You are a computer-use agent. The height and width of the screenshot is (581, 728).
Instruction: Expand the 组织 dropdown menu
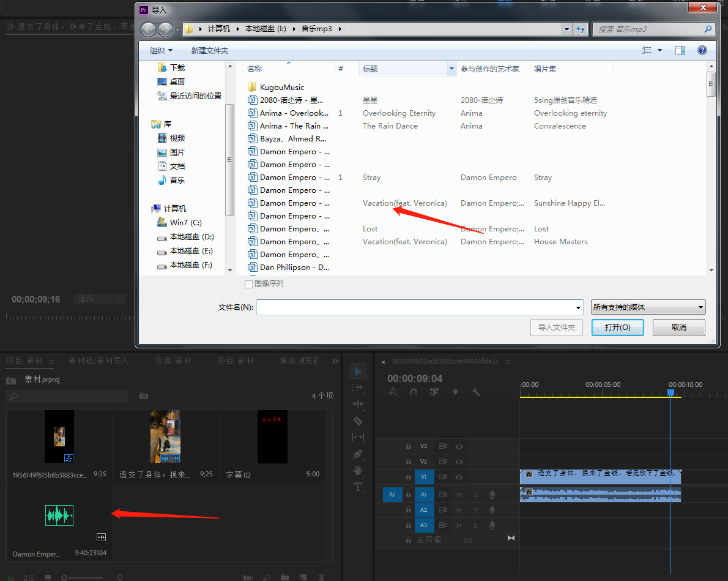[162, 50]
